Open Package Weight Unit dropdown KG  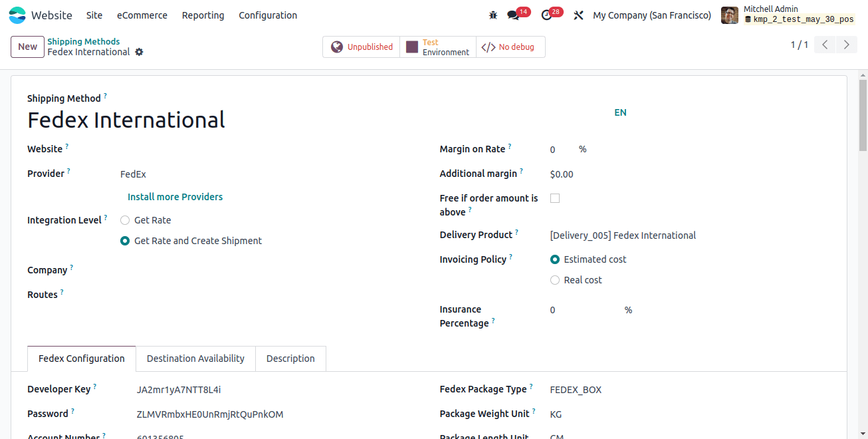690,414
